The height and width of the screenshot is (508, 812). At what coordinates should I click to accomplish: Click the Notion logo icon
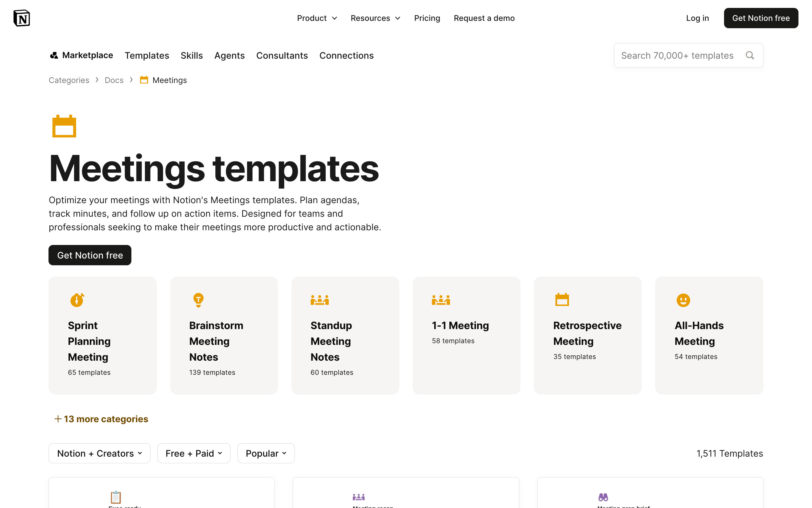coord(22,18)
